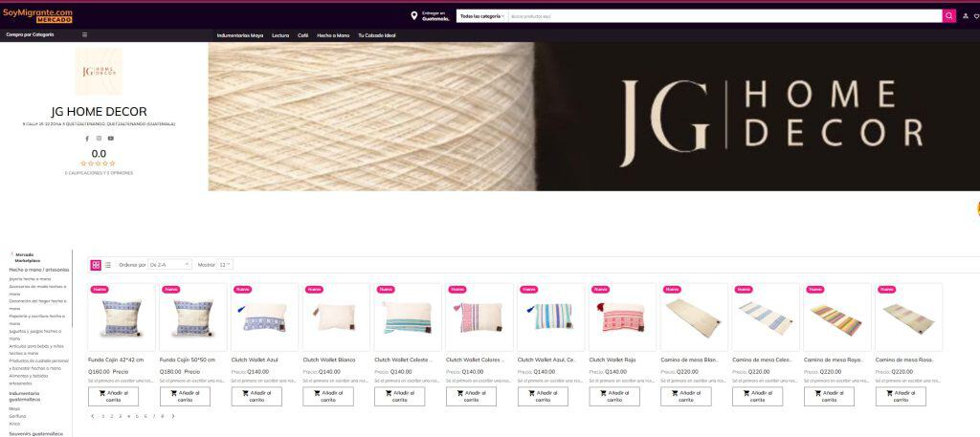Screen dimensions: 980x437
Task: Add Clutch Wallet Blanco to cart
Action: (328, 397)
